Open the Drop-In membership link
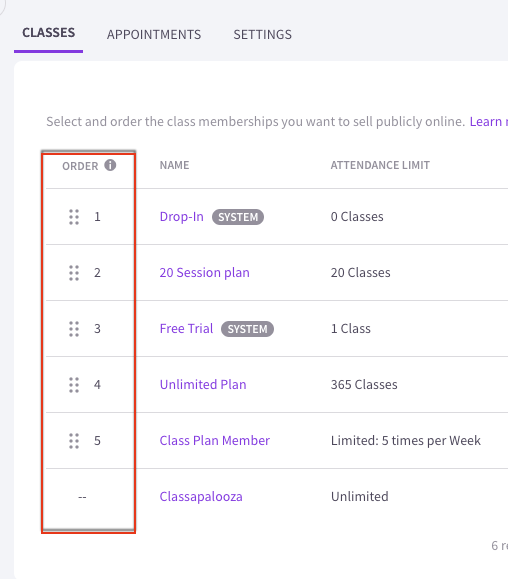Viewport: 508px width, 579px height. (x=182, y=217)
